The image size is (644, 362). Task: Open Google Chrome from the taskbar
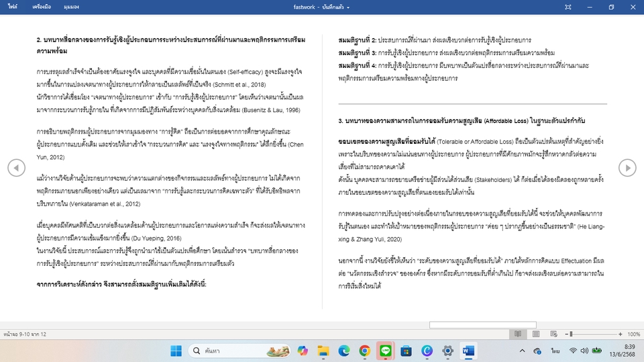click(x=364, y=351)
